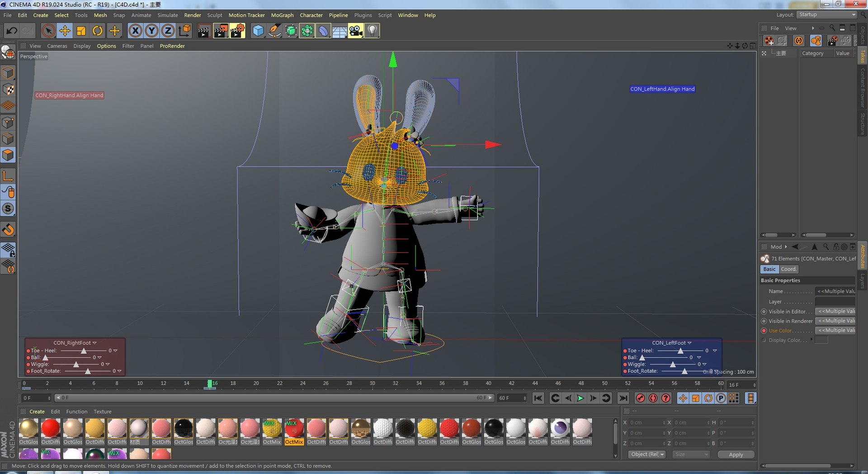Toggle the Snap S icon
The image size is (868, 474).
point(8,209)
